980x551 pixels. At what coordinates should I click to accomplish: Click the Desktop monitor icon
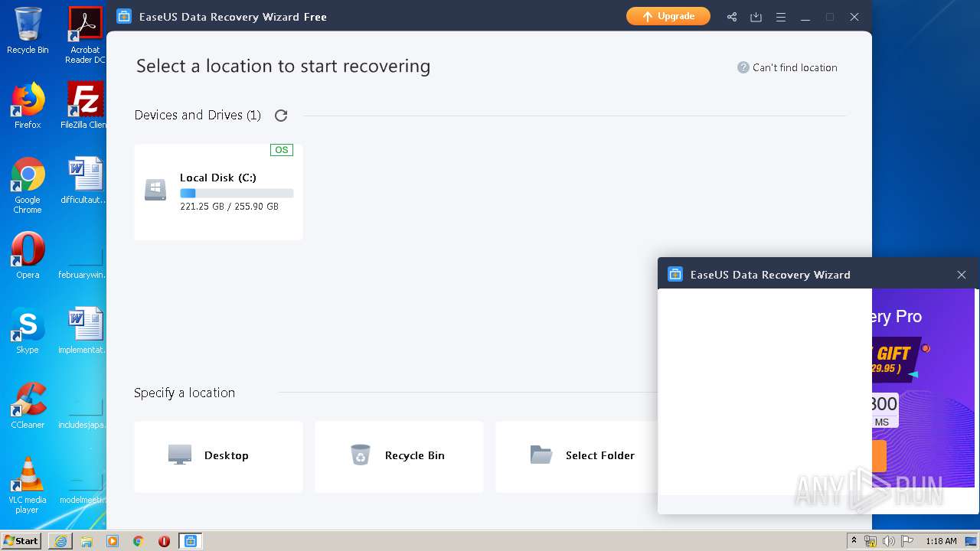tap(180, 455)
